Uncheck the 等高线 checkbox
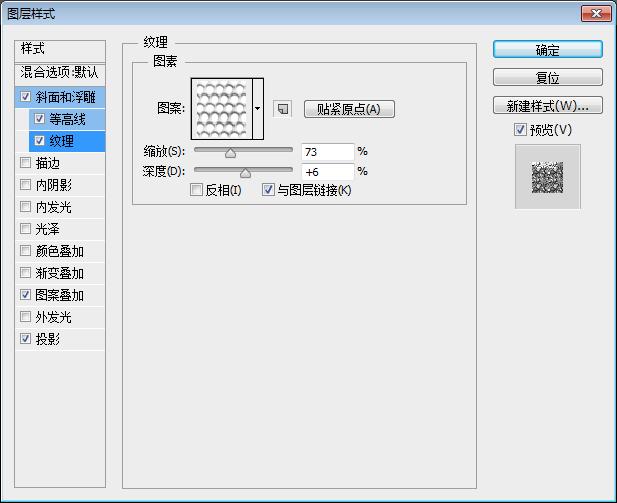Screen dimensions: 617x503 [39, 119]
